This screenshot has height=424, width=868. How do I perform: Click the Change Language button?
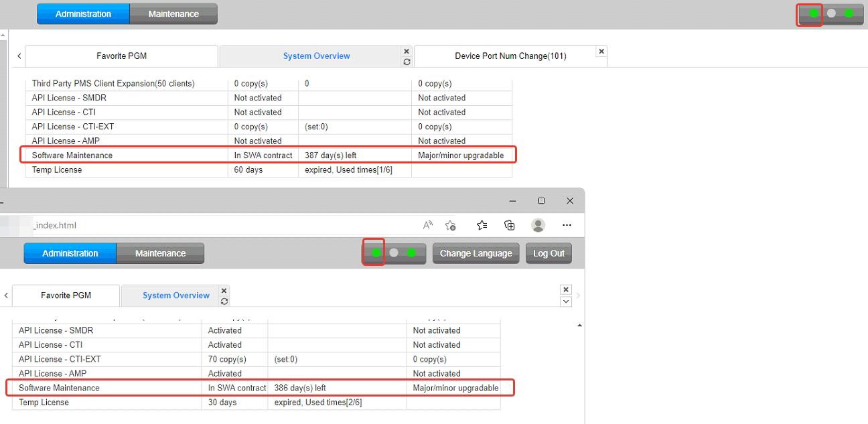click(x=476, y=253)
